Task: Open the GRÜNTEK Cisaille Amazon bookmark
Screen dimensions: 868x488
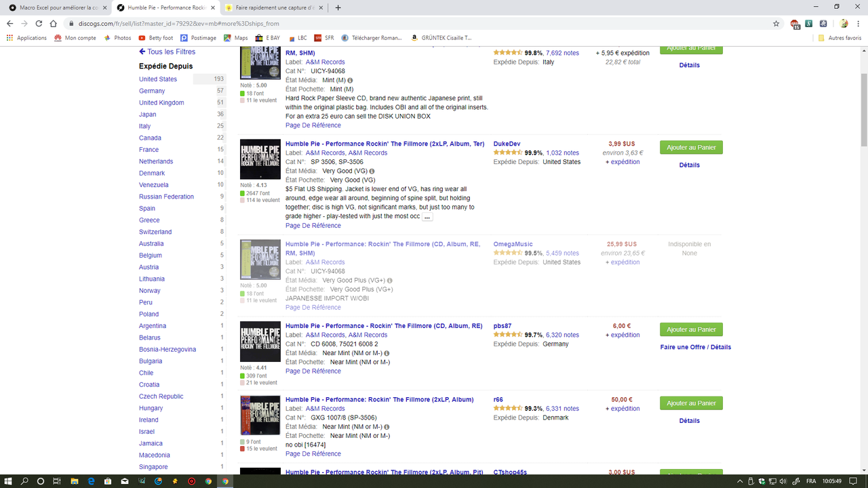Action: (441, 38)
